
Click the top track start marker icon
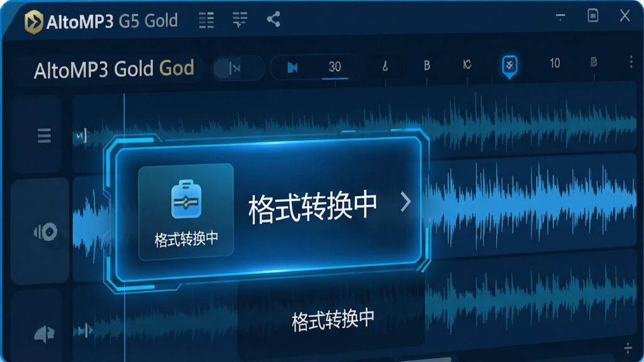[82, 136]
